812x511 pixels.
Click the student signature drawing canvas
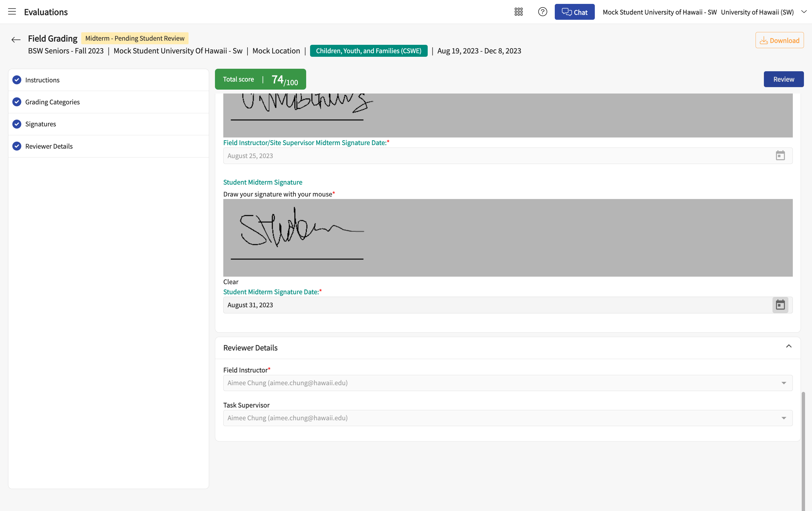coord(508,238)
